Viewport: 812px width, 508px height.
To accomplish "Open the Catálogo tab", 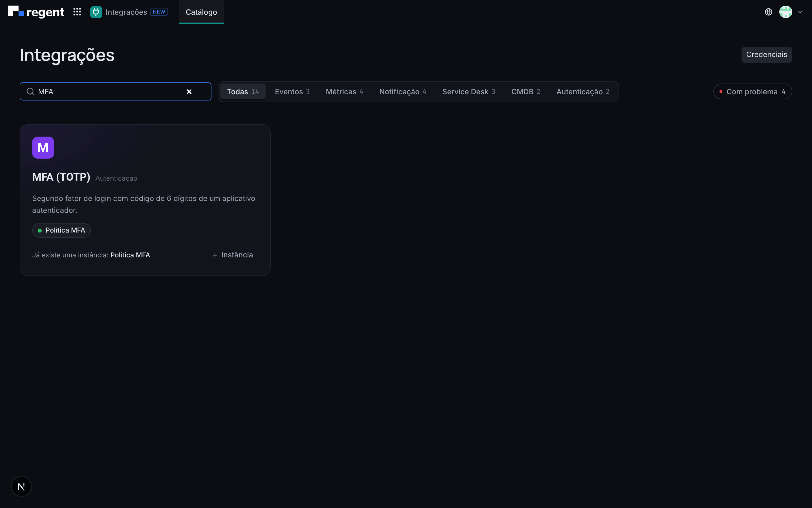I will point(201,12).
